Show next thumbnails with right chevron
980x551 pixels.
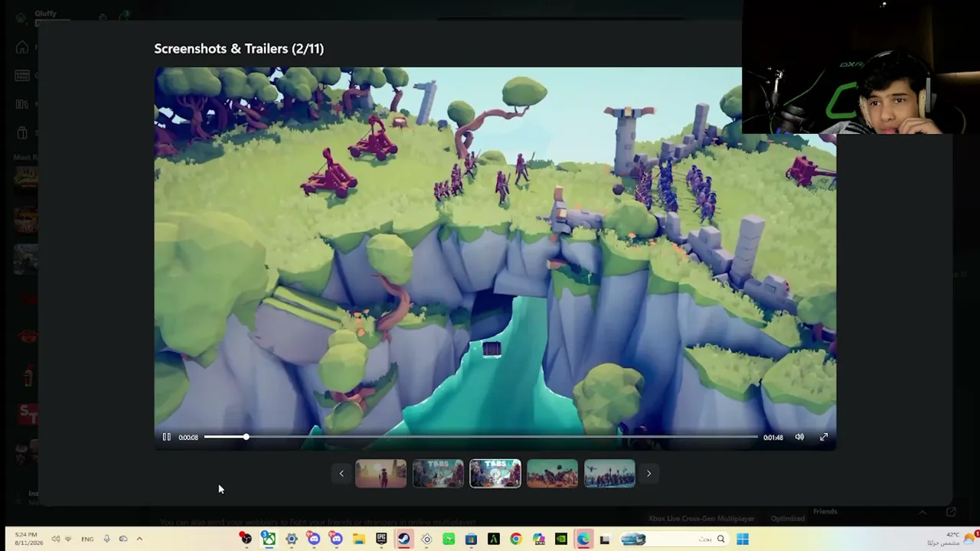(648, 474)
